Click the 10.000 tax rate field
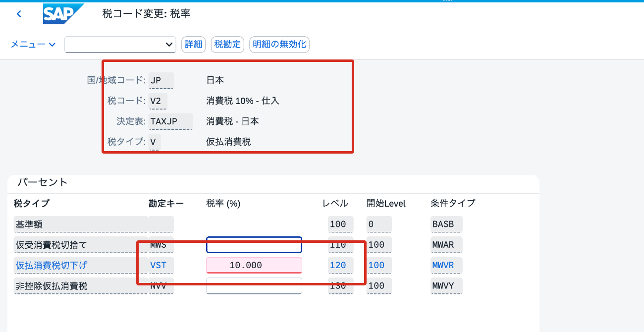The height and width of the screenshot is (332, 644). [x=254, y=266]
